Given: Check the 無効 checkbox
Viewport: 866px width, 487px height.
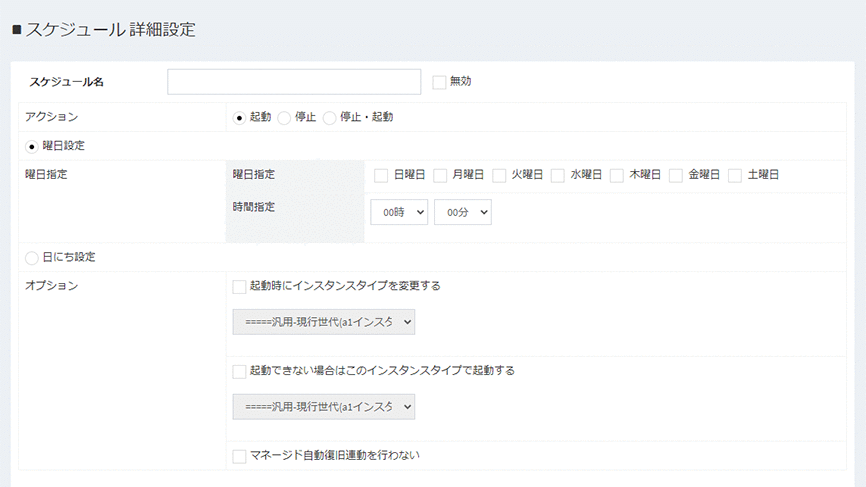Looking at the screenshot, I should pos(439,82).
